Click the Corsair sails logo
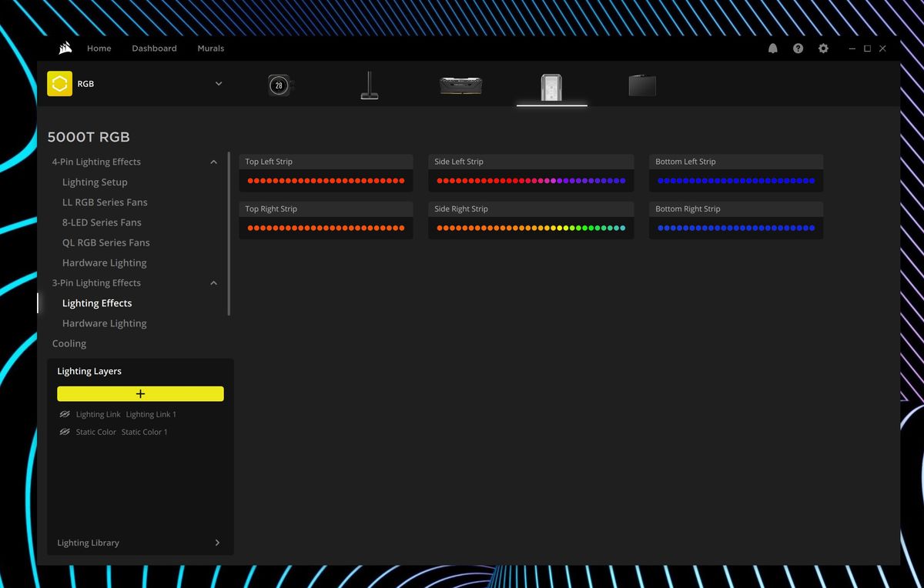The width and height of the screenshot is (924, 588). click(x=65, y=48)
